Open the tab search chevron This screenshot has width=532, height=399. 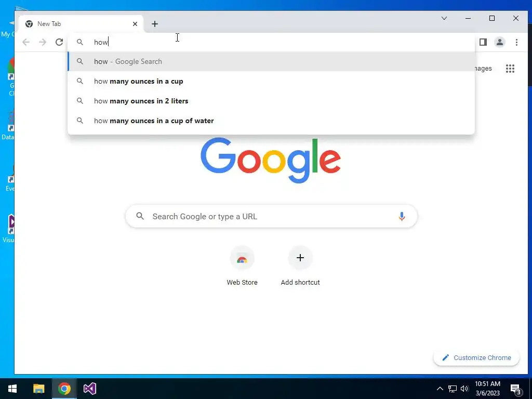coord(444,18)
